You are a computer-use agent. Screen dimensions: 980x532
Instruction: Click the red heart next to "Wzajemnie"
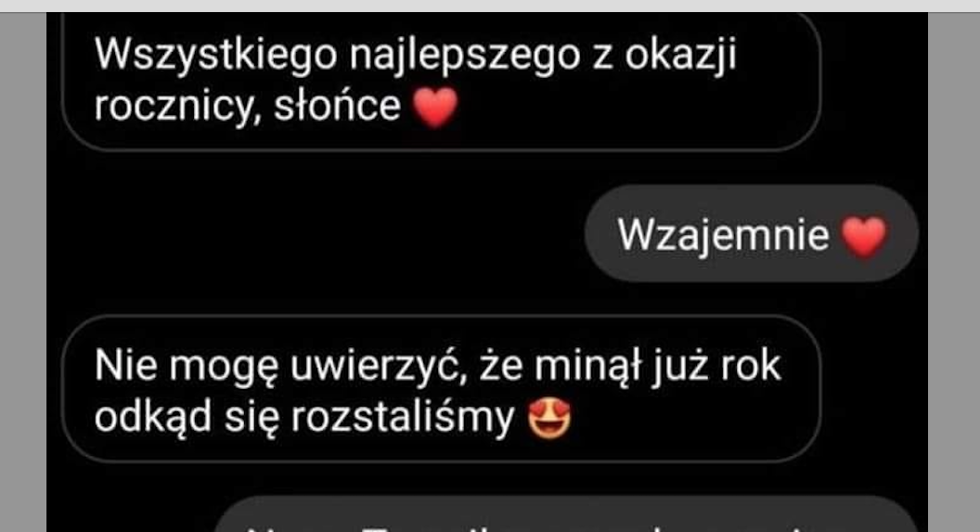tap(864, 237)
